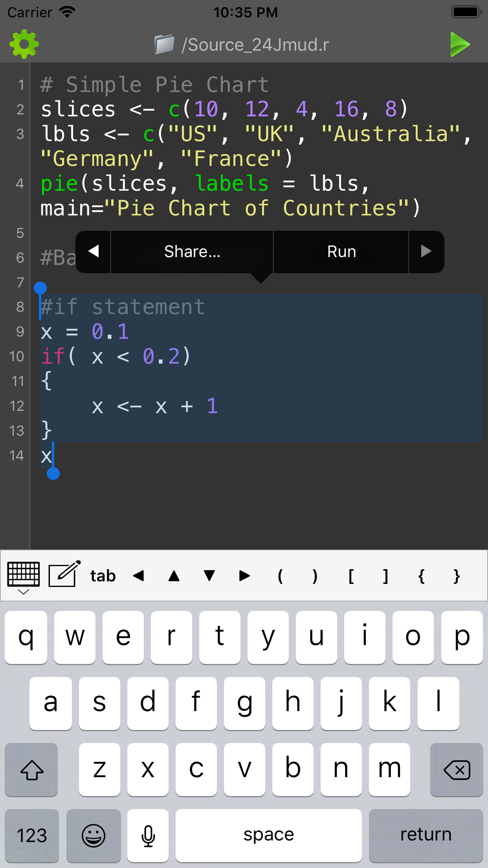Viewport: 488px width, 868px height.
Task: Tap the l key on the keyboard
Action: pyautogui.click(x=438, y=703)
